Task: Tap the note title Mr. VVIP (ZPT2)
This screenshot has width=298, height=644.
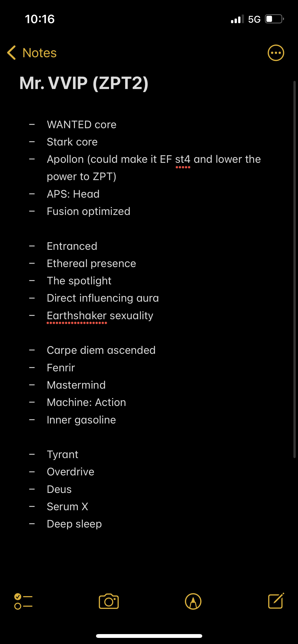Action: pos(84,83)
